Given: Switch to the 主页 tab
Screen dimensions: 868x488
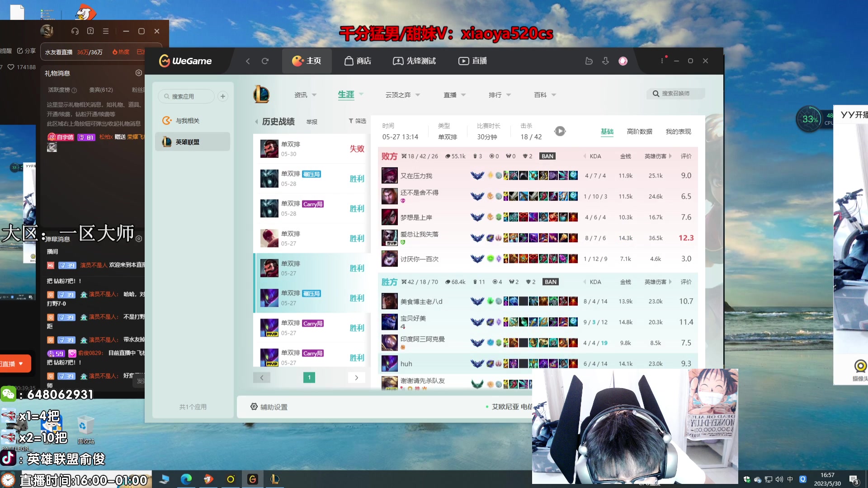Looking at the screenshot, I should (307, 61).
